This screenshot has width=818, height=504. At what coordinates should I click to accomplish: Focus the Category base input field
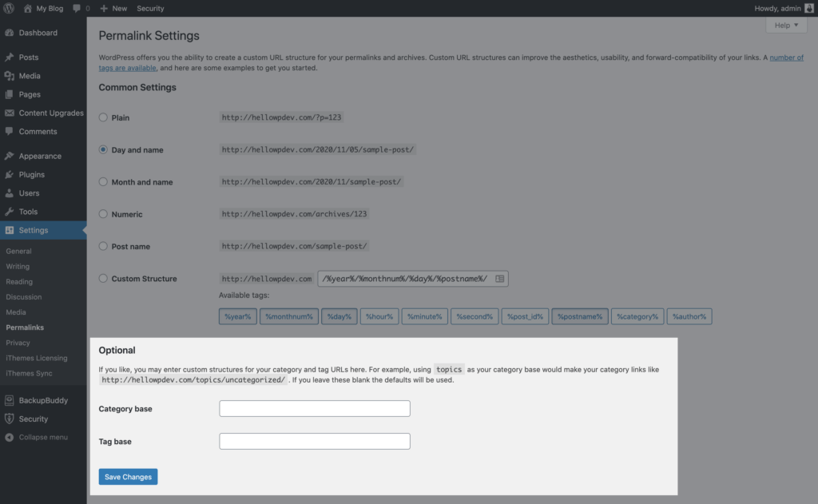[x=315, y=408]
